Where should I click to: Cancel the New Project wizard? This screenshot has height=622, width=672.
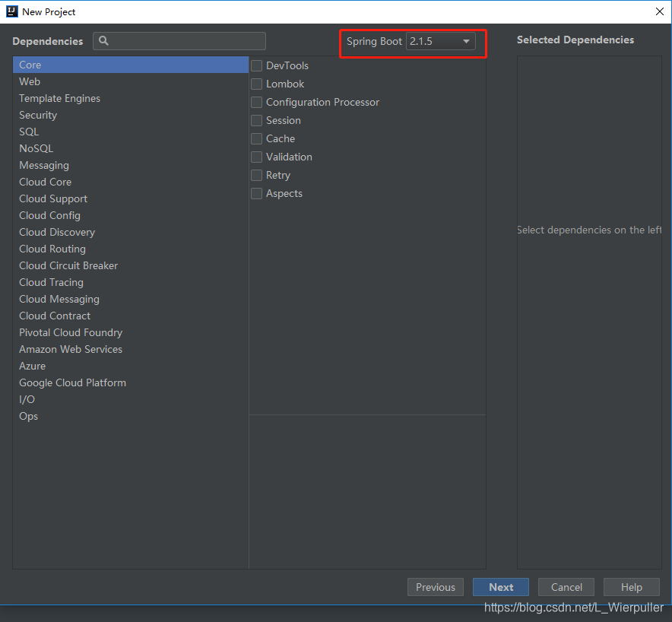pyautogui.click(x=566, y=587)
